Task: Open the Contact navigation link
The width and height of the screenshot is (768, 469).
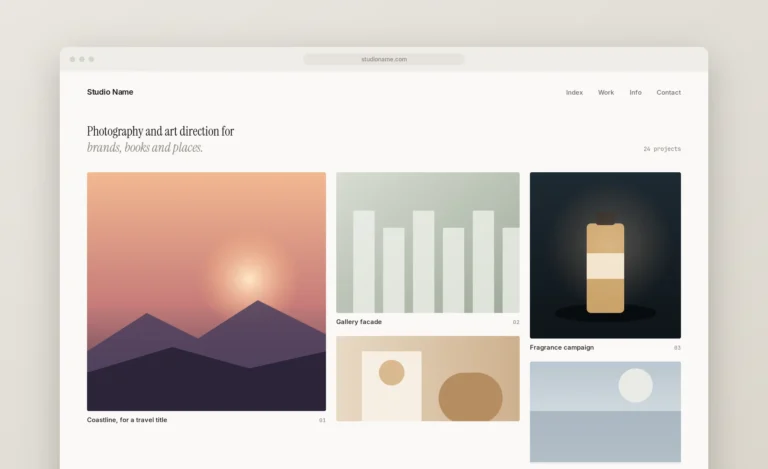Action: pos(669,93)
